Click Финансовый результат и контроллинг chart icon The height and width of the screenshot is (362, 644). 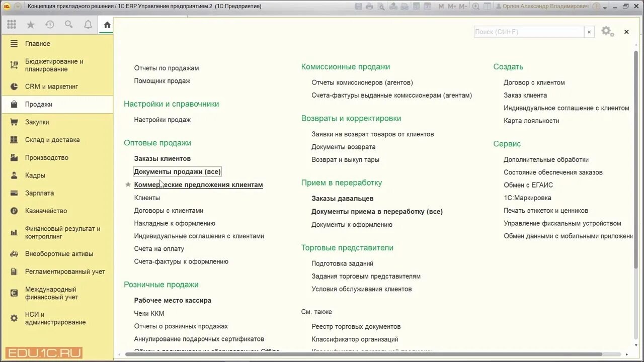[14, 232]
